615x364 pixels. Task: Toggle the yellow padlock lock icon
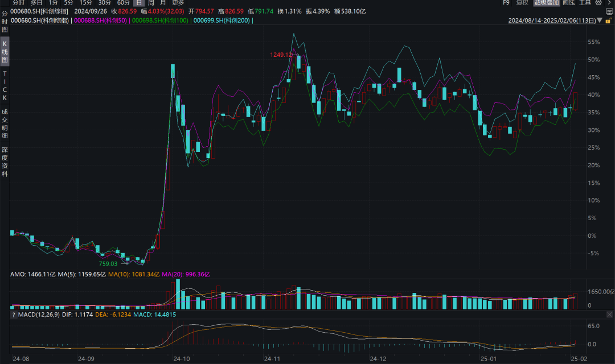click(x=609, y=20)
